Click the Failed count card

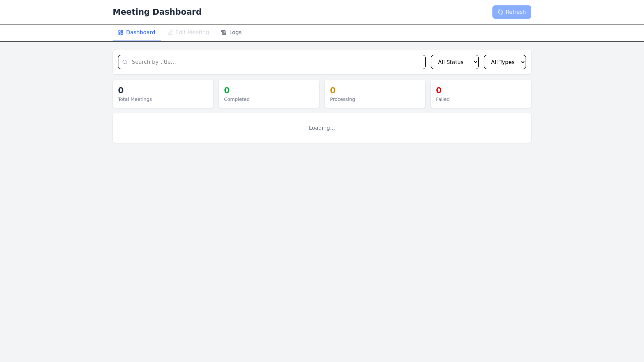pos(481,94)
